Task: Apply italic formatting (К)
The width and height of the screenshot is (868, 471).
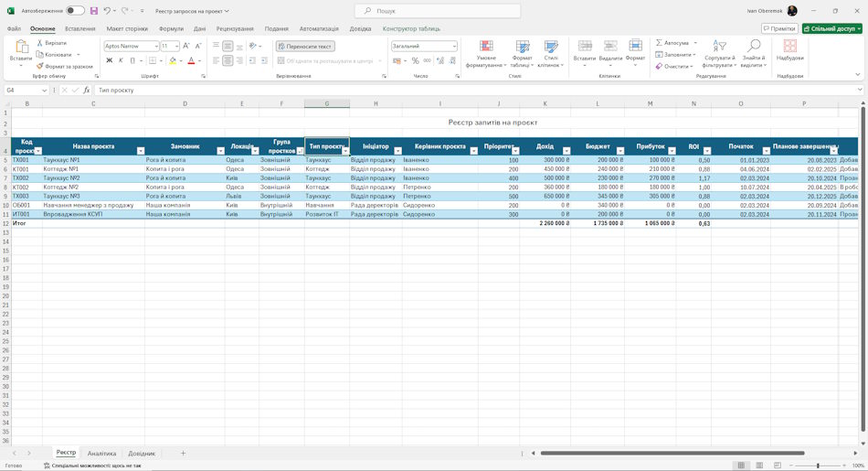Action: point(121,60)
